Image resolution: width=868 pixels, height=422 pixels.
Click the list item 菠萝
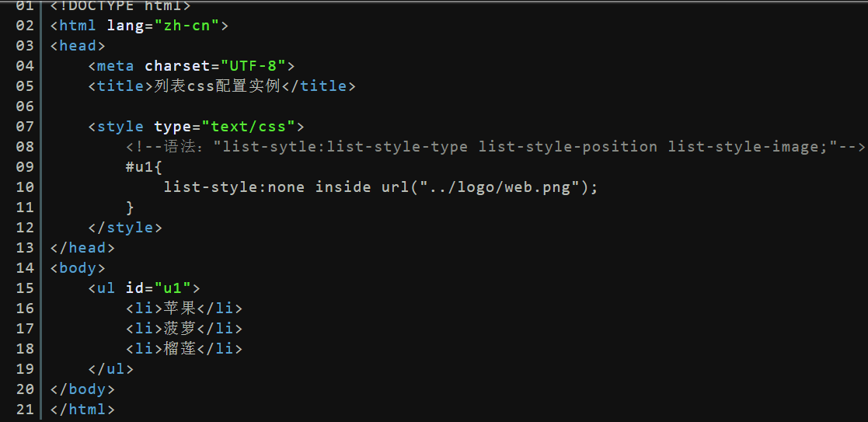pyautogui.click(x=180, y=329)
